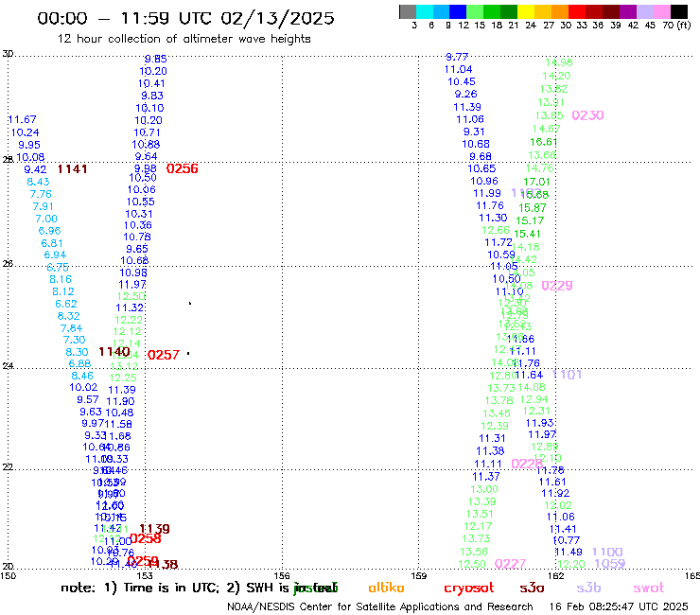Click the wave height value '9.26'
The height and width of the screenshot is (615, 700).
(465, 95)
